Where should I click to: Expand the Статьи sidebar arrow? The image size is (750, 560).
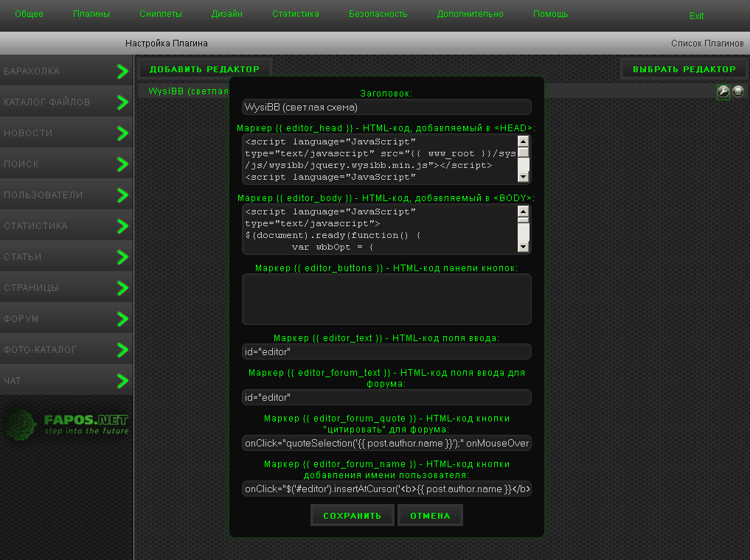pos(123,257)
